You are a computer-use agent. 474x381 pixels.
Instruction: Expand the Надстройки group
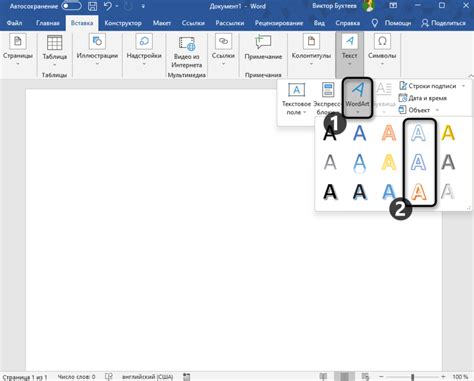pyautogui.click(x=144, y=50)
